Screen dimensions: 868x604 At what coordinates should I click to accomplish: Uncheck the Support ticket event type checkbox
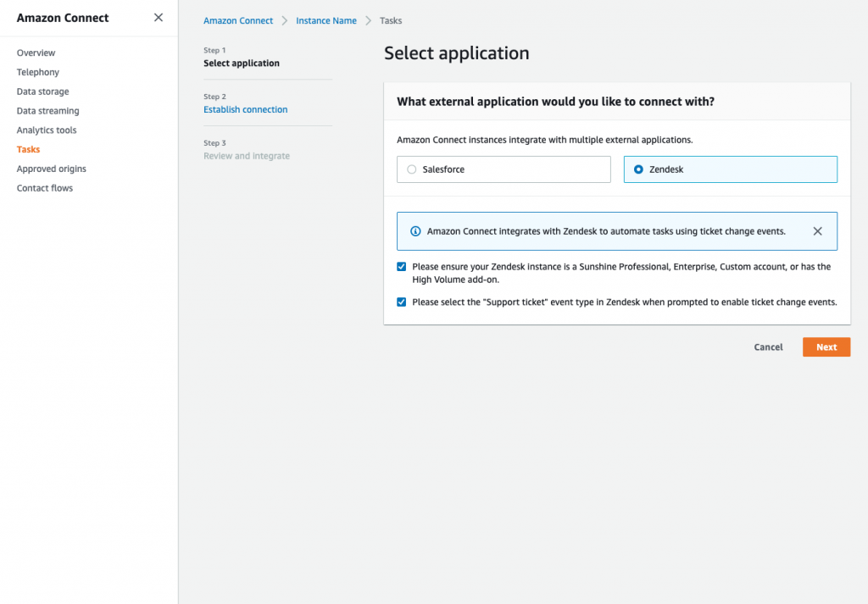pos(401,302)
